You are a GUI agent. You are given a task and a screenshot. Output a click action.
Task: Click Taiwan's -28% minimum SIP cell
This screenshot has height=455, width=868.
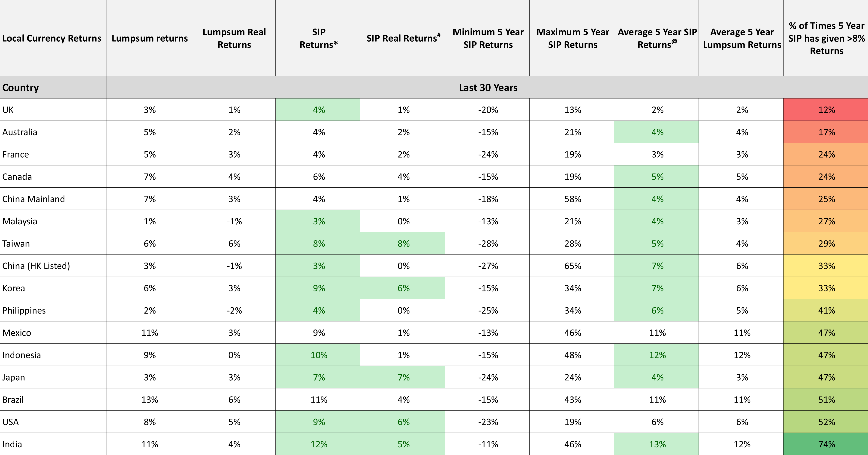click(487, 244)
